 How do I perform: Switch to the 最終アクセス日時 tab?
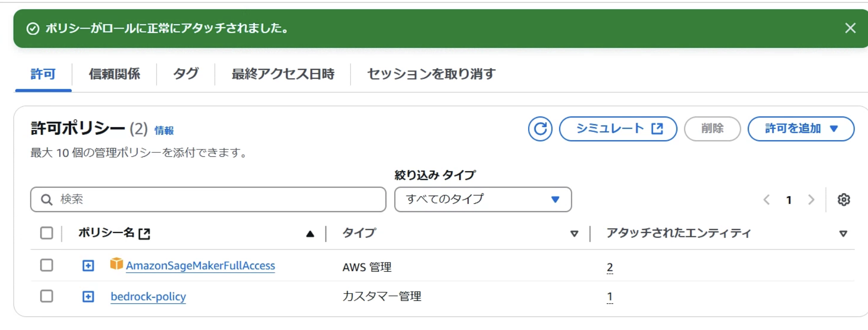click(x=284, y=74)
